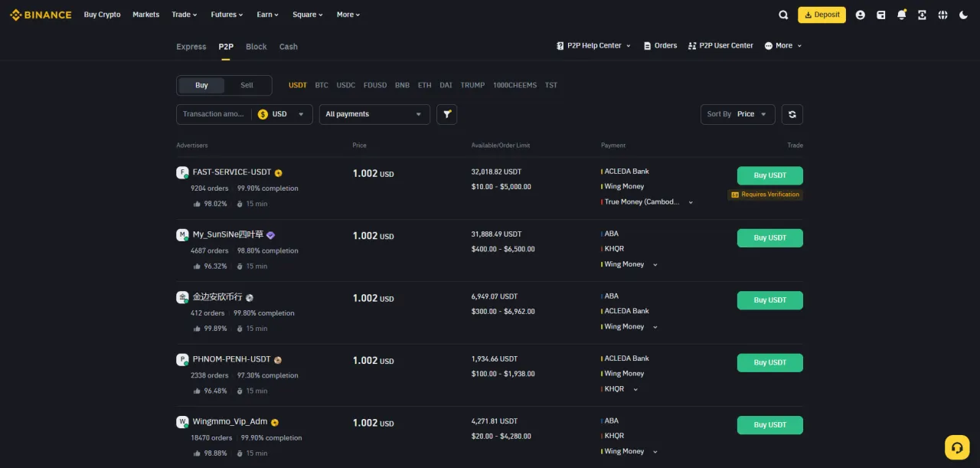Screen dimensions: 980x468
Task: Switch between light and dark mode
Action: click(x=963, y=14)
